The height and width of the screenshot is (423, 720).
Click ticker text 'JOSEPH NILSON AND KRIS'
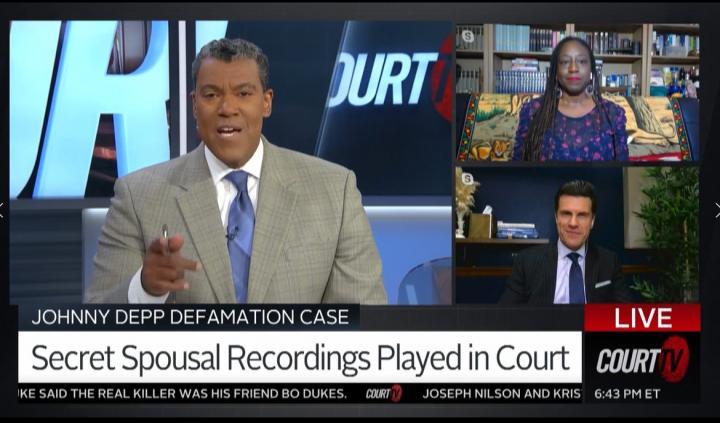point(501,394)
